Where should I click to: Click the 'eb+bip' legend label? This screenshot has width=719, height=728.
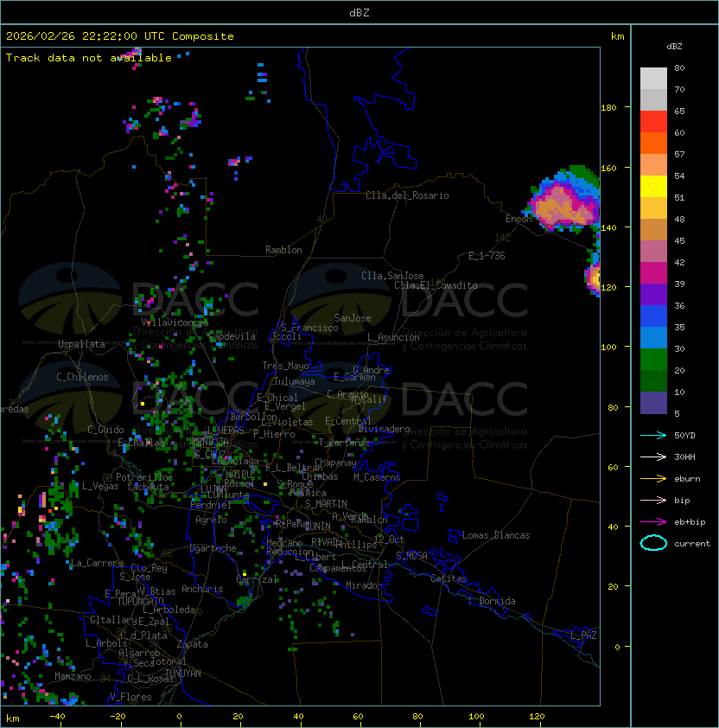tap(690, 522)
